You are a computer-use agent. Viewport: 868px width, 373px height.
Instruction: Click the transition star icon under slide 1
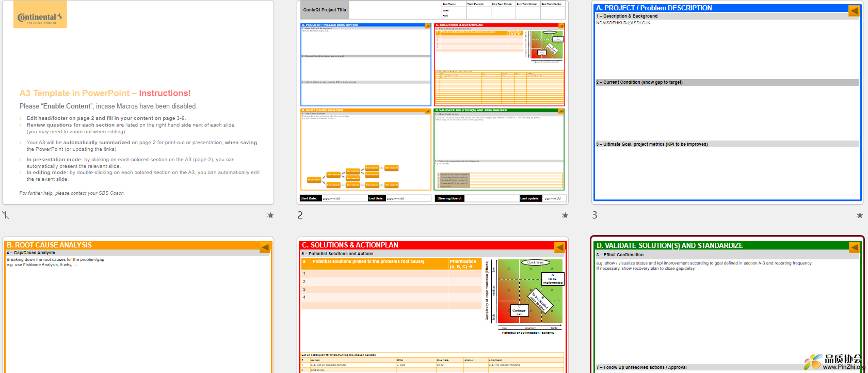pyautogui.click(x=270, y=215)
